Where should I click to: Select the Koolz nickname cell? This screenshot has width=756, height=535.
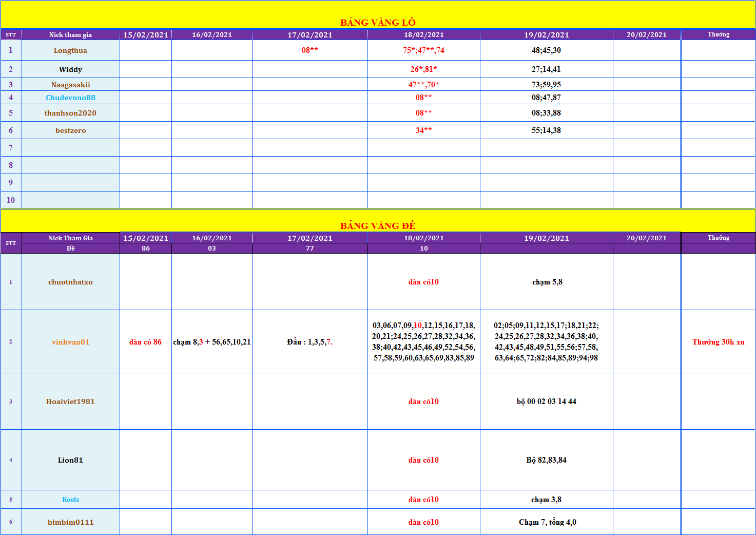click(70, 500)
